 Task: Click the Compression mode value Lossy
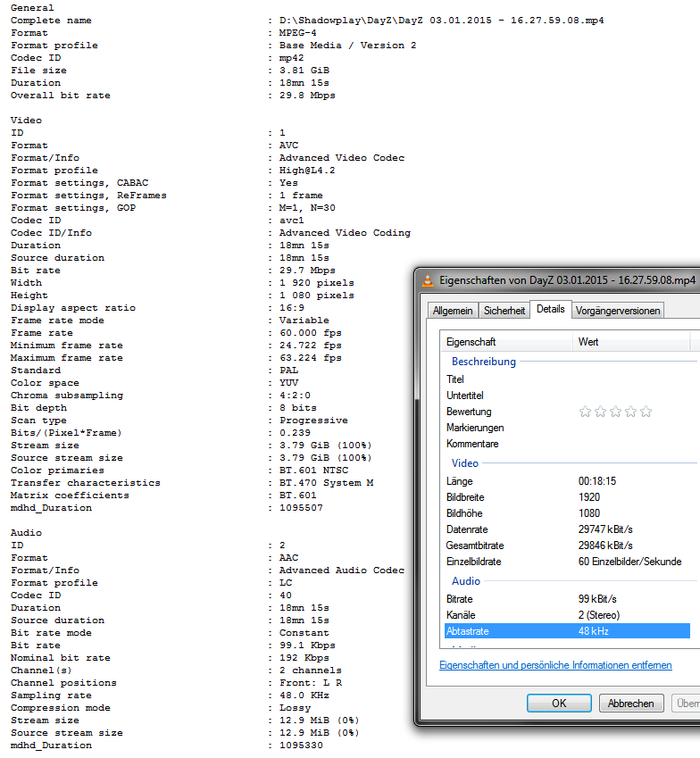click(295, 708)
